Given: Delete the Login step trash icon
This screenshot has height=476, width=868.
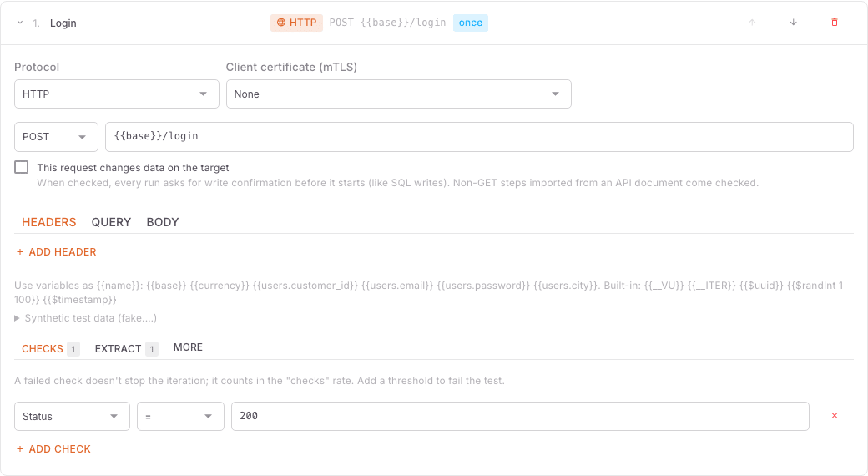Looking at the screenshot, I should click(835, 23).
